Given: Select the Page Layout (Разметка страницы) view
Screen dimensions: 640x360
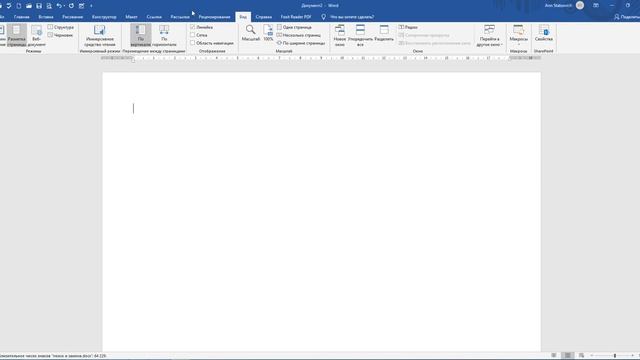Looking at the screenshot, I should coord(16,35).
